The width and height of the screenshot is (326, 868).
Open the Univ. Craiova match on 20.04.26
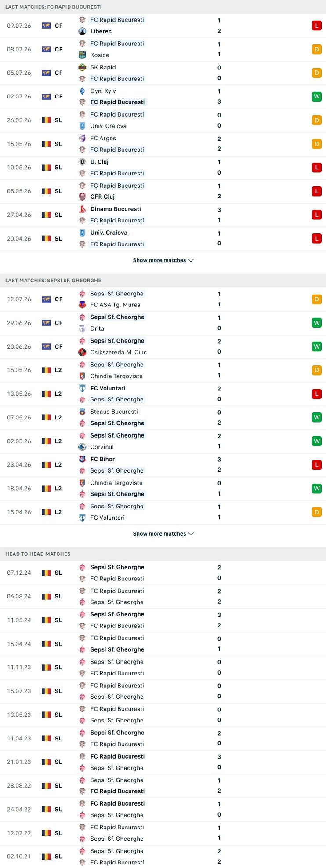click(x=163, y=239)
